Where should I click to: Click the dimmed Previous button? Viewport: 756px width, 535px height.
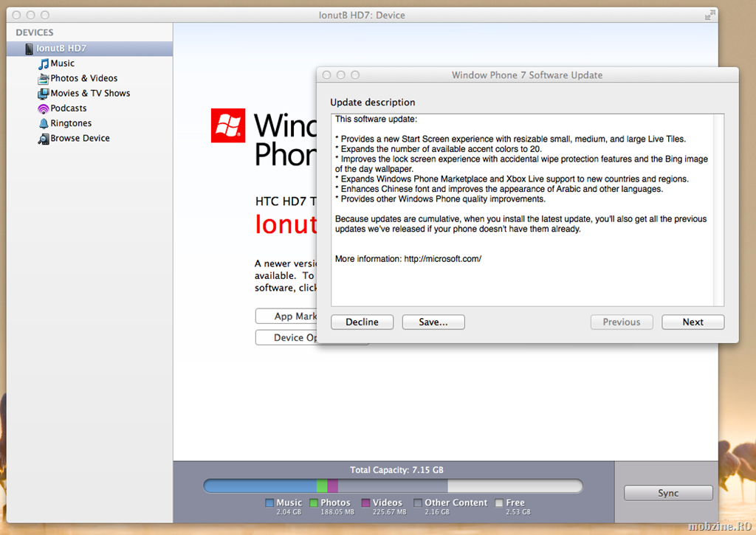point(622,322)
